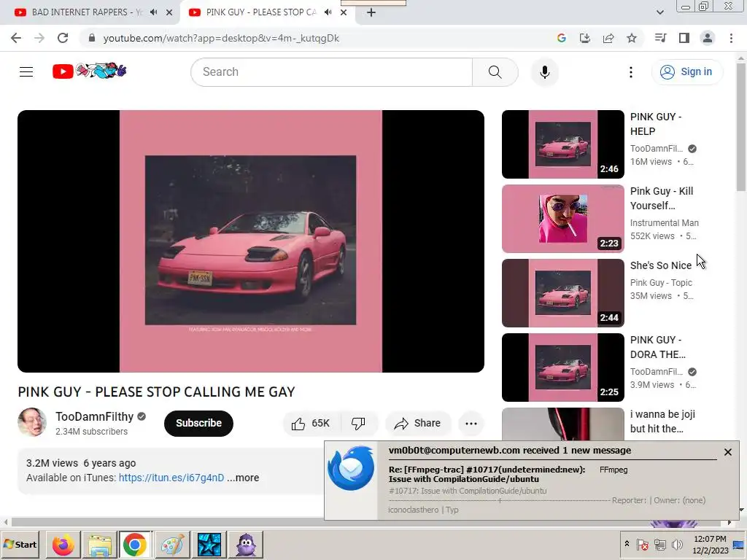Viewport: 747px width, 560px height.
Task: Open the YouTube hamburger guide menu
Action: point(26,72)
